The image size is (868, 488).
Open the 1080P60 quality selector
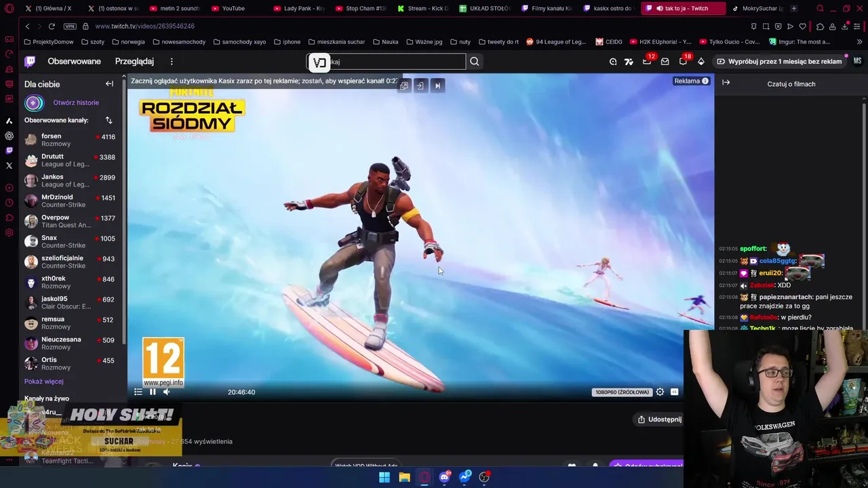621,392
